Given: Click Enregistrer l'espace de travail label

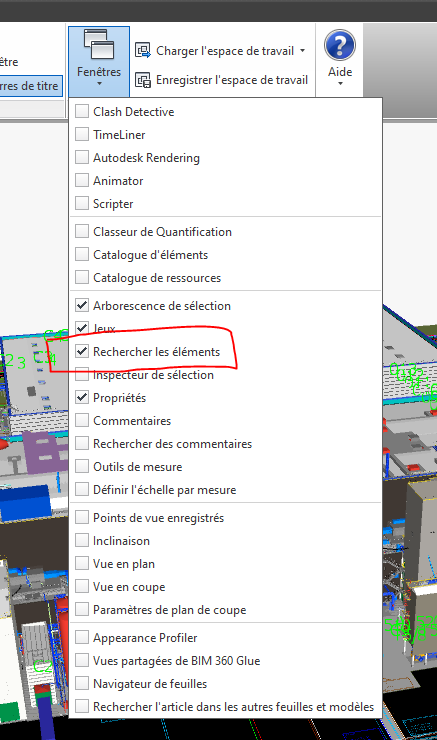Looking at the screenshot, I should [232, 80].
